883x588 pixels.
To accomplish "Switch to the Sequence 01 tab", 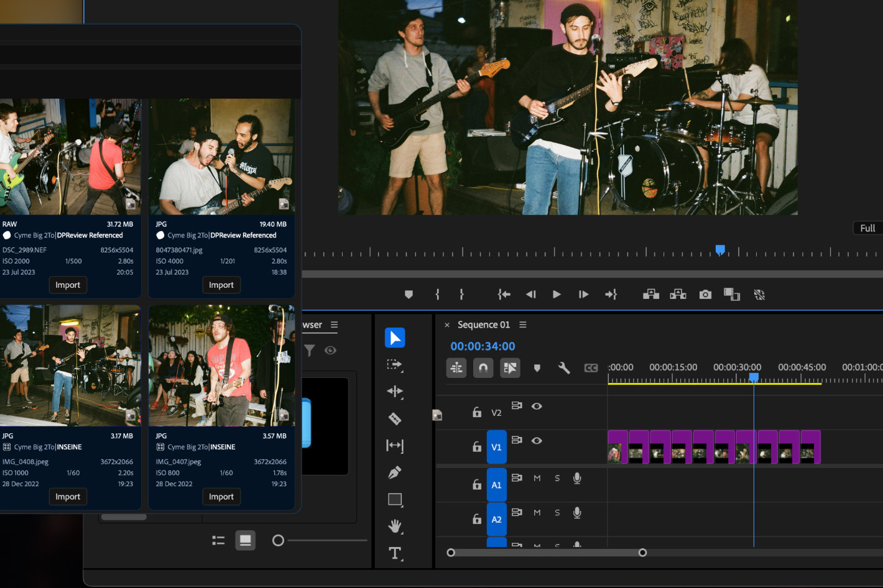I will point(483,324).
